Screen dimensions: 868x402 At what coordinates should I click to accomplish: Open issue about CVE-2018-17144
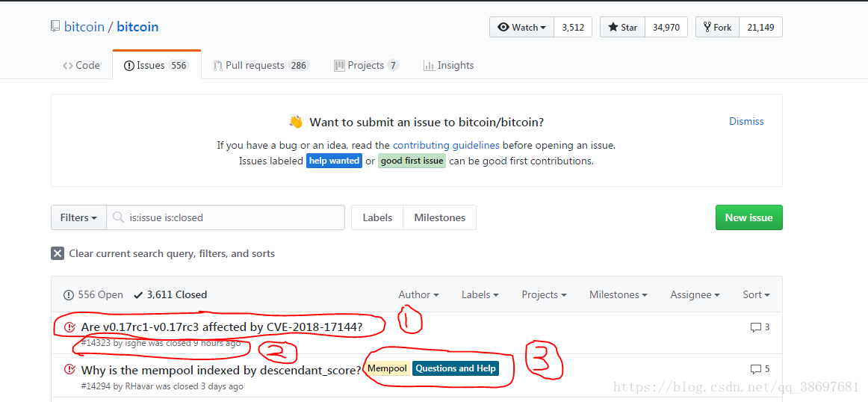pyautogui.click(x=221, y=327)
